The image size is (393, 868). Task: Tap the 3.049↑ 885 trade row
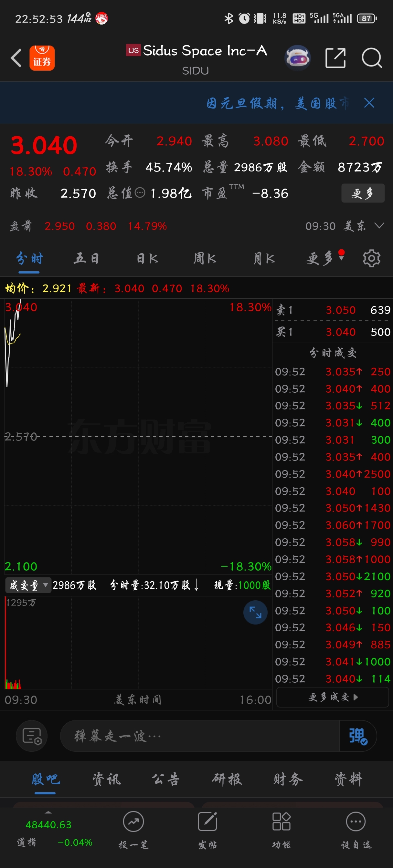(333, 644)
